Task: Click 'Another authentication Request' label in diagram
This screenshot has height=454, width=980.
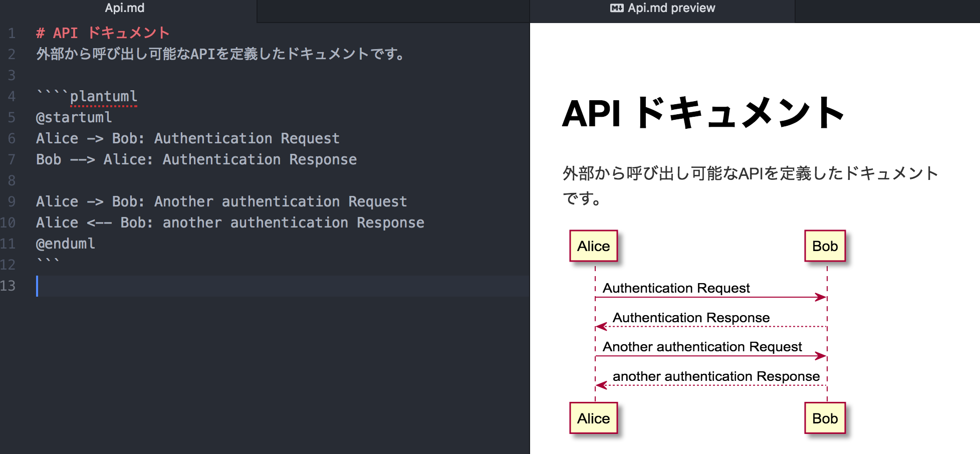Action: pos(702,347)
